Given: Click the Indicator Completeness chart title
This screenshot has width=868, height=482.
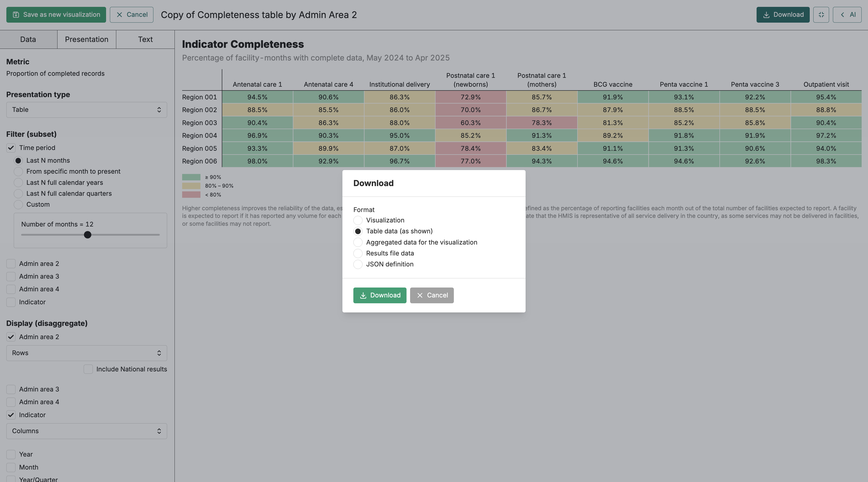Looking at the screenshot, I should pyautogui.click(x=243, y=44).
